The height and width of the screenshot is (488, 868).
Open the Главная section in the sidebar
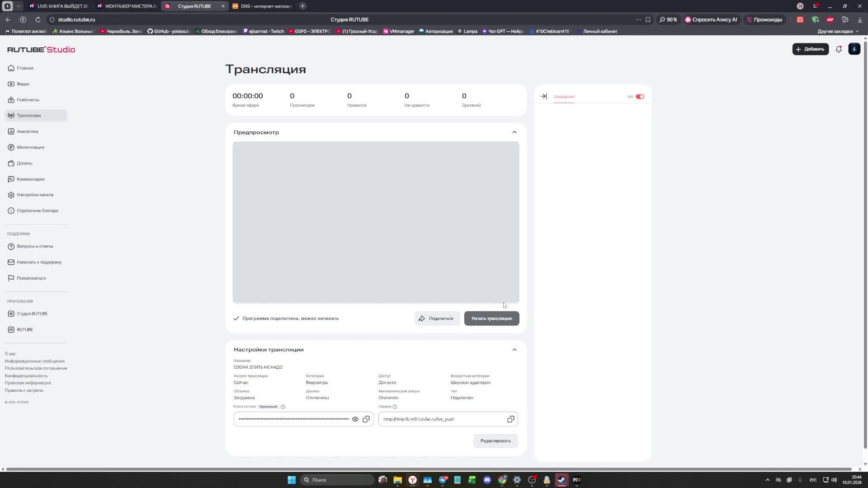[21, 68]
